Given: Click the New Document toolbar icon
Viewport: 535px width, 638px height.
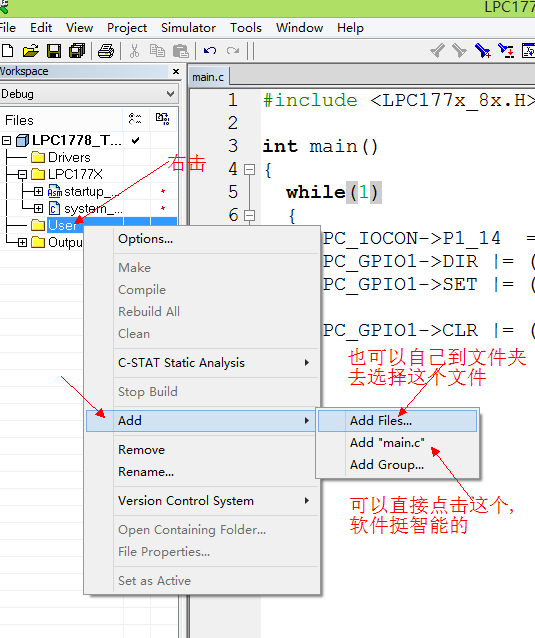Looking at the screenshot, I should [x=7, y=51].
